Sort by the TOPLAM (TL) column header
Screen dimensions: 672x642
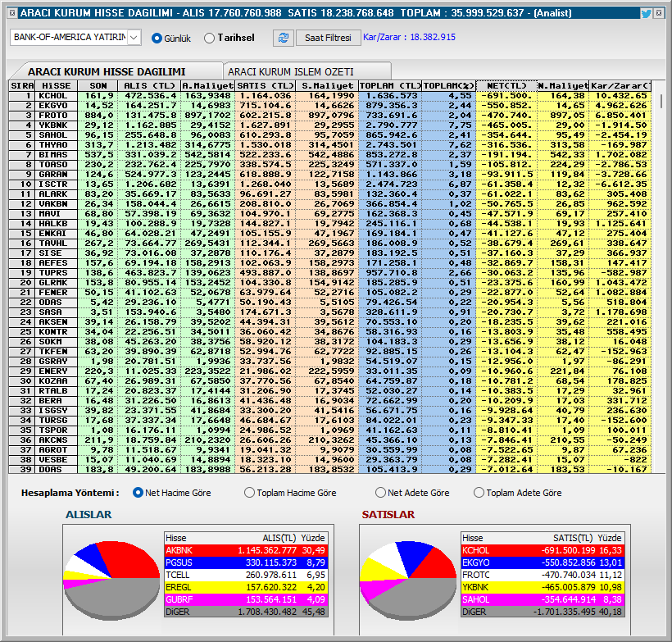click(x=390, y=86)
